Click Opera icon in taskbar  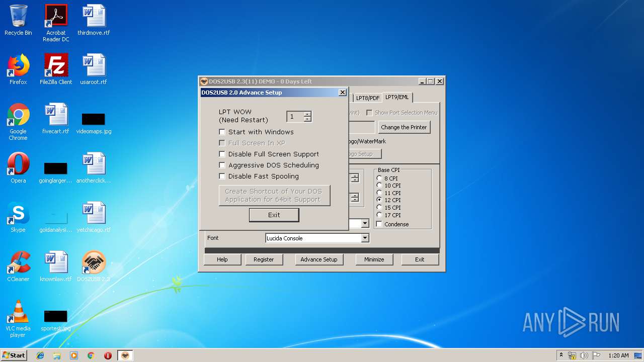108,355
